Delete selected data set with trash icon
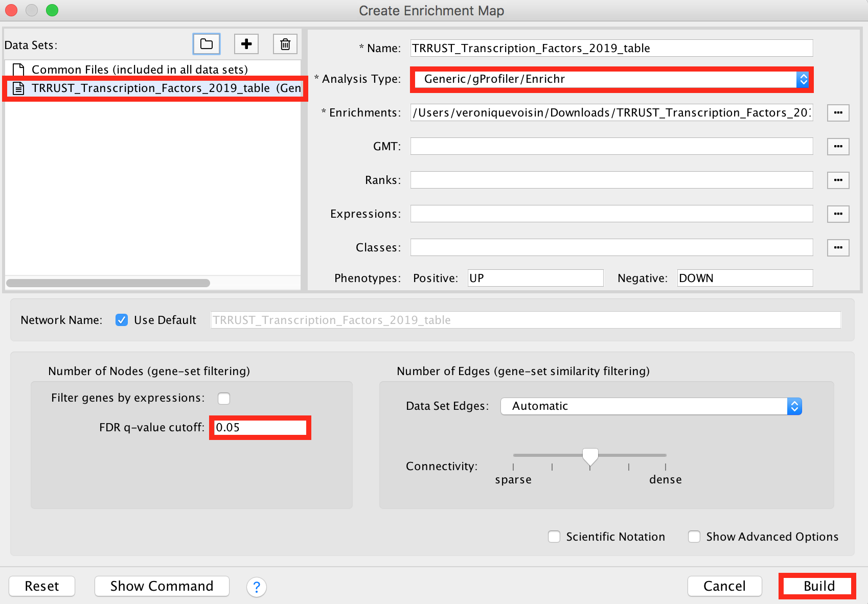The image size is (868, 604). click(285, 44)
